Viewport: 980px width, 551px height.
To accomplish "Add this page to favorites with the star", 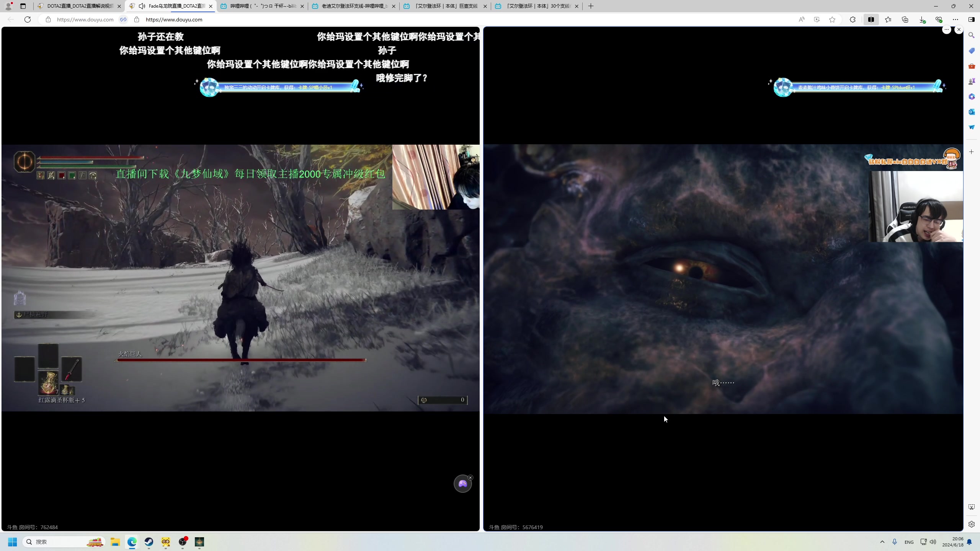I will [832, 20].
